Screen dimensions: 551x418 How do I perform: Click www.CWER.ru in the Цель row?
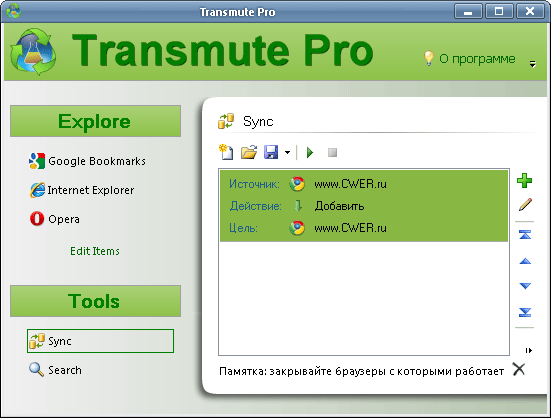click(350, 228)
